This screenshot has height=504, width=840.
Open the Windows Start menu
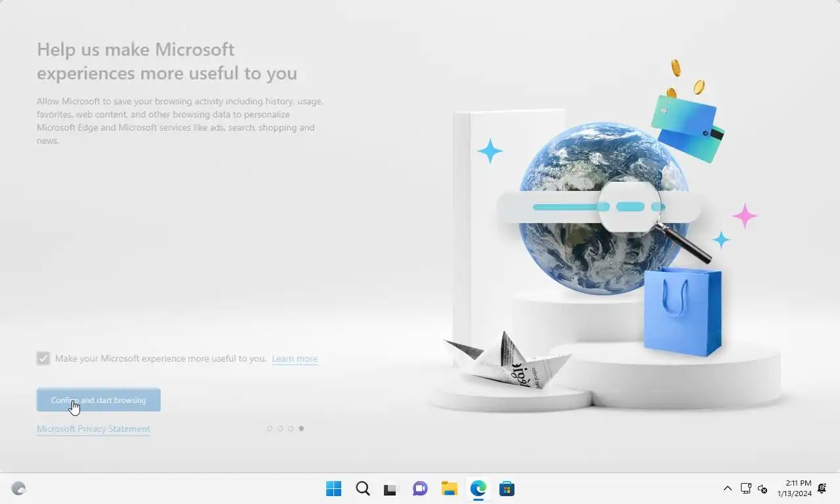click(x=334, y=489)
